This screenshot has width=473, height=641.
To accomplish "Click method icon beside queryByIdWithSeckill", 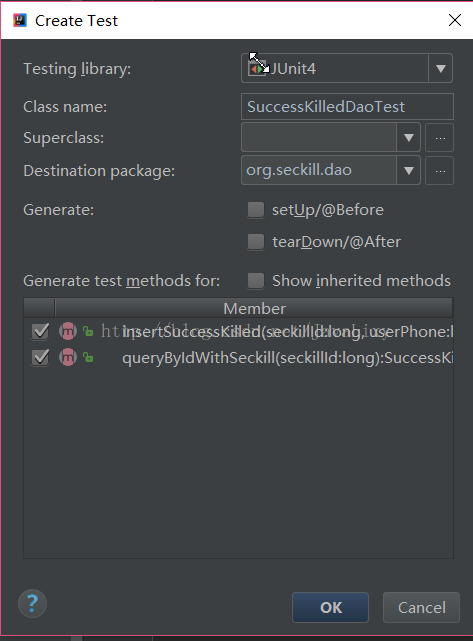I will [68, 357].
